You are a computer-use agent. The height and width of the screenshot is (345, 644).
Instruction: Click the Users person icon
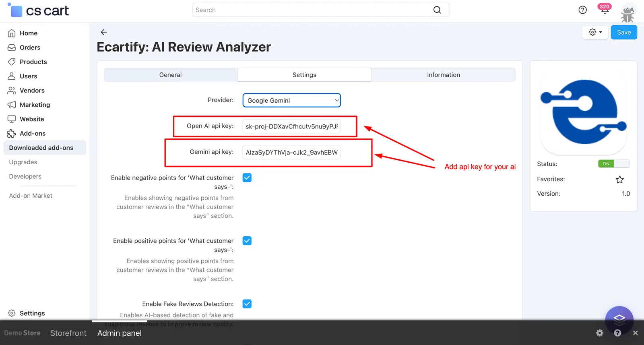[x=12, y=76]
